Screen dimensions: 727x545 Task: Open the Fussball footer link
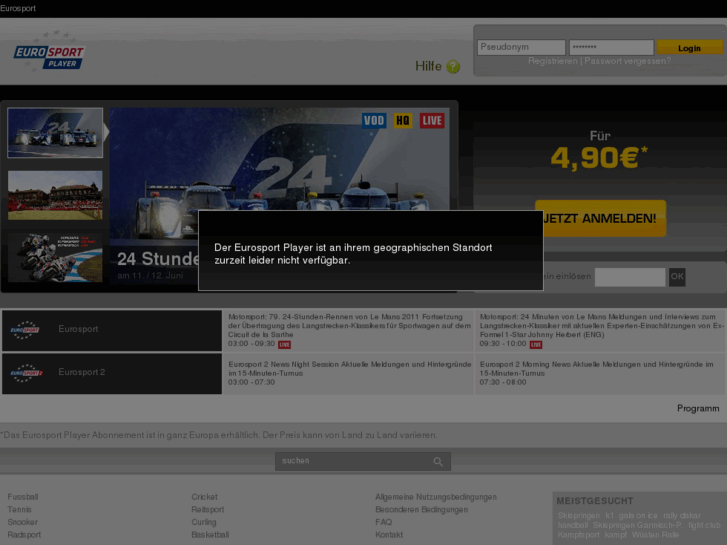pos(23,497)
